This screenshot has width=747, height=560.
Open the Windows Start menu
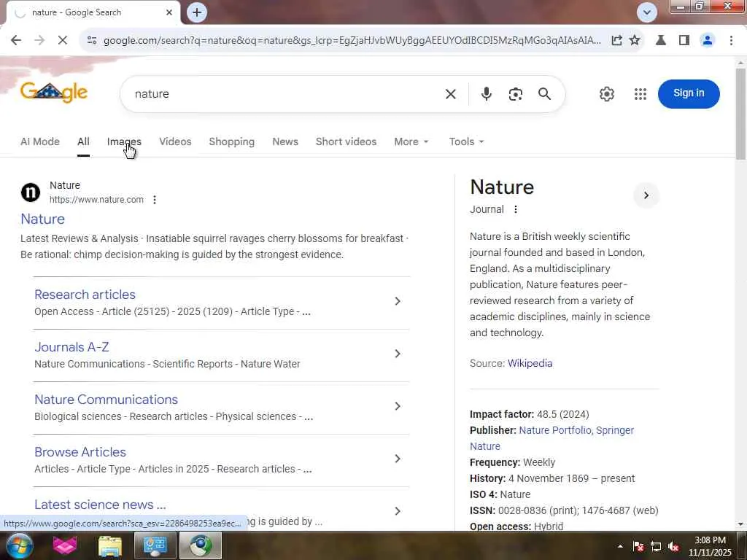click(x=18, y=545)
